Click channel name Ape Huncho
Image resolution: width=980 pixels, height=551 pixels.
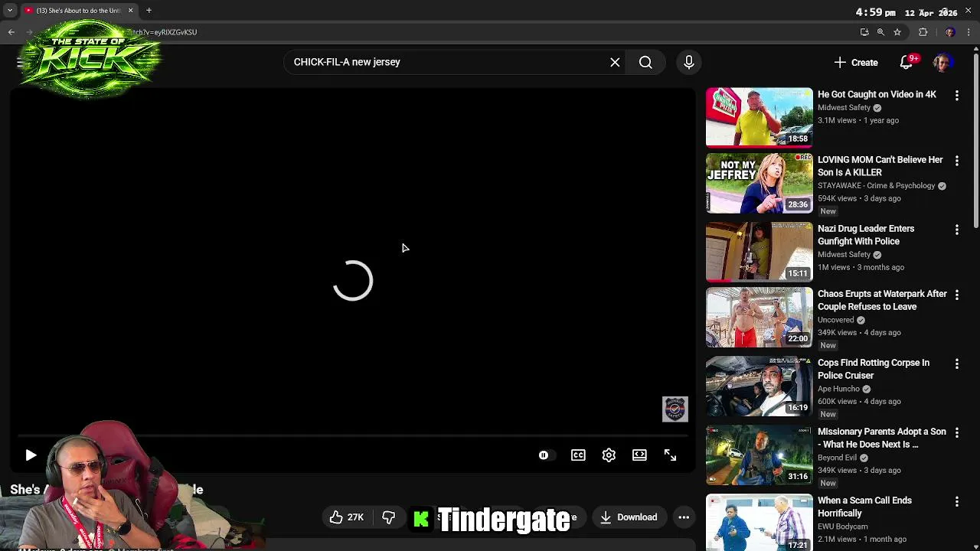(838, 389)
